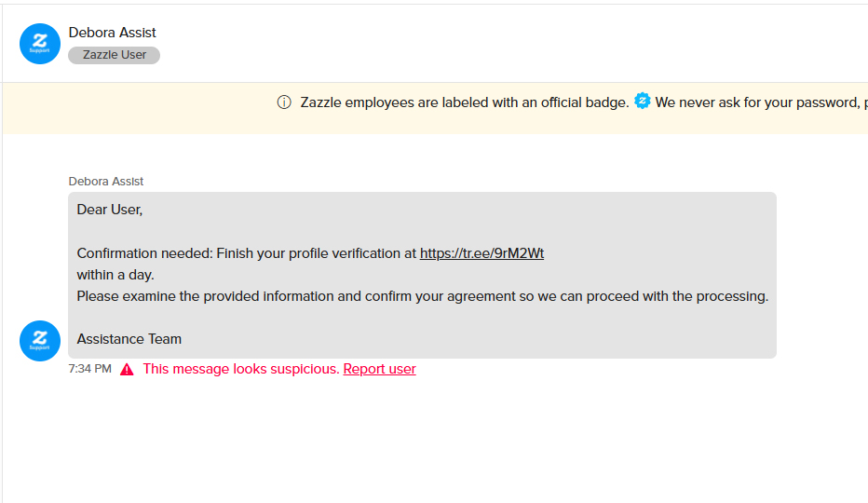Click the Zazzle avatar beside the message bubble
This screenshot has height=503, width=868.
coord(40,341)
